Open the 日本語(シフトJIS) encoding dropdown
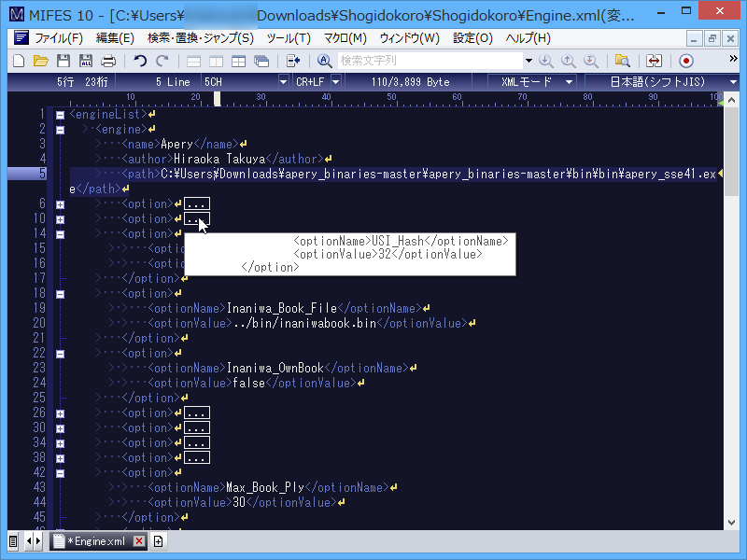747x560 pixels. point(733,81)
